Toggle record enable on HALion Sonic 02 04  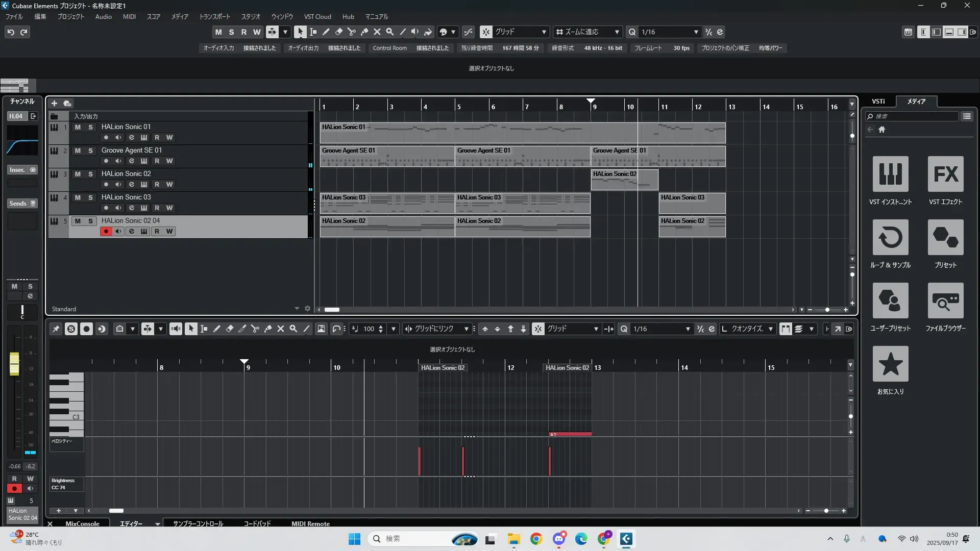click(106, 232)
